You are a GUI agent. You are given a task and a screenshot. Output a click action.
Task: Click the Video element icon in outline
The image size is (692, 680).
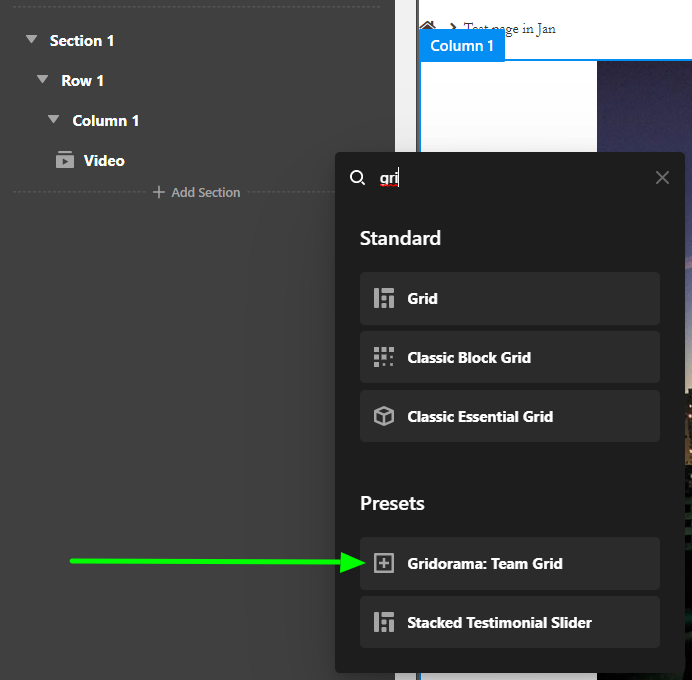point(65,160)
